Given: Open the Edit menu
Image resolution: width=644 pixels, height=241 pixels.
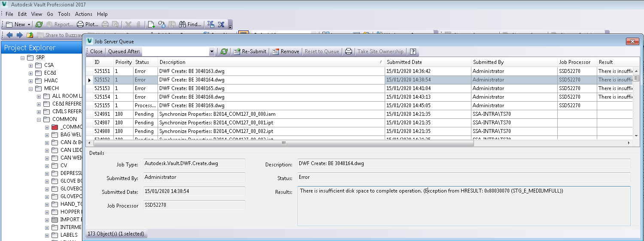Looking at the screenshot, I should (x=22, y=14).
